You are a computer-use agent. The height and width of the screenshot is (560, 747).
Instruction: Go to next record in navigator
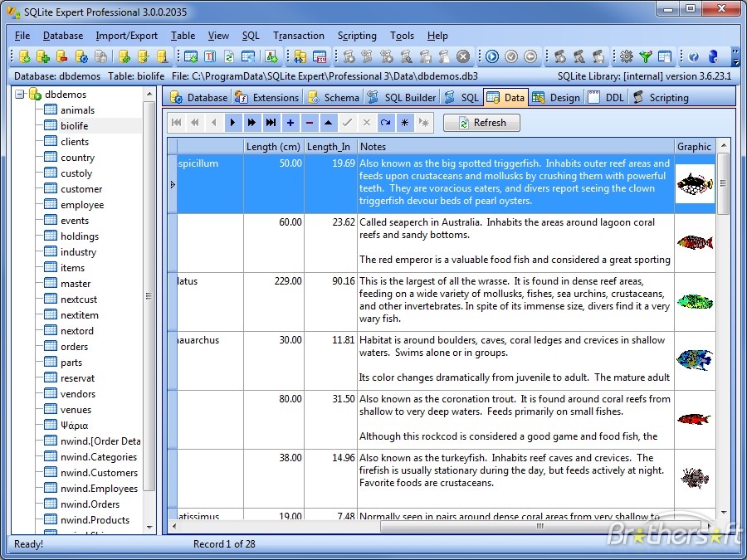click(x=232, y=123)
